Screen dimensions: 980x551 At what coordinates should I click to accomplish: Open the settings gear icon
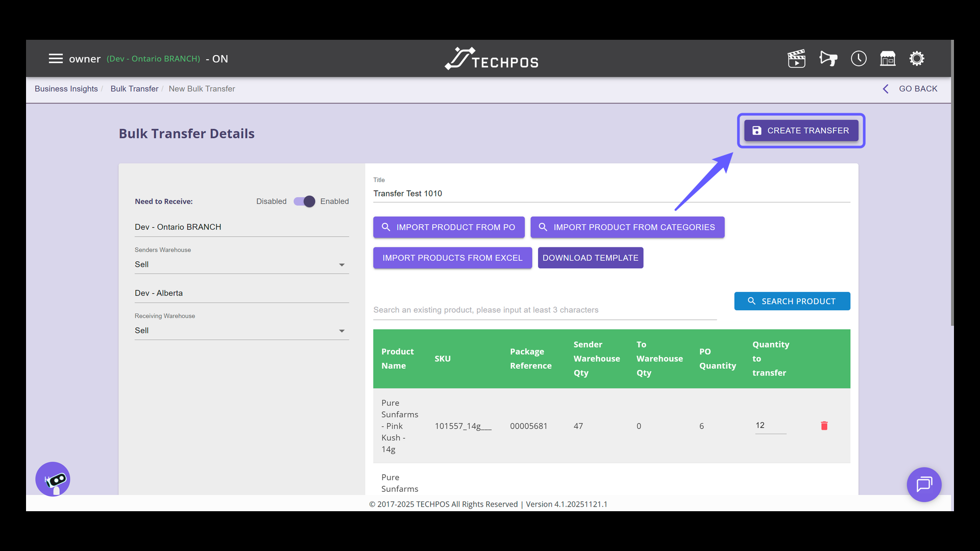point(917,59)
